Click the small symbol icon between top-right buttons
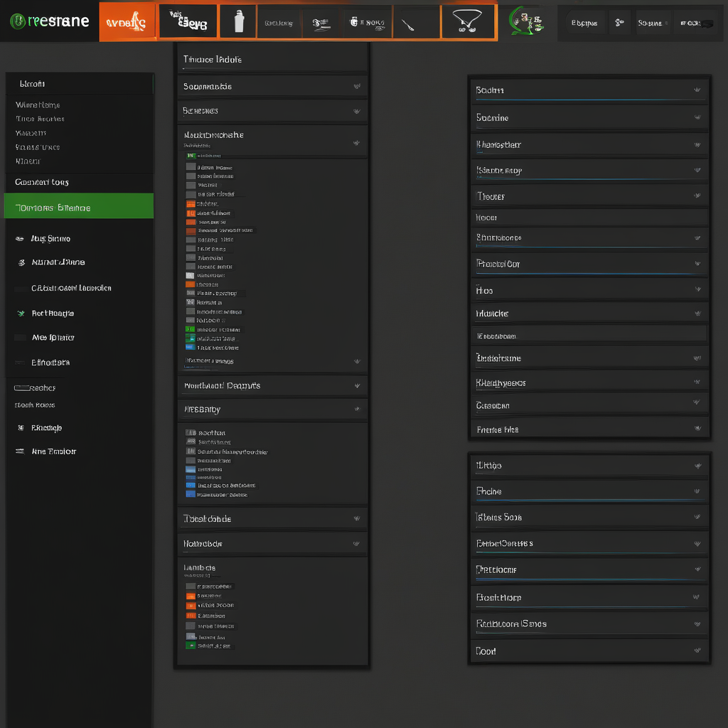Viewport: 728px width, 728px height. tap(619, 23)
